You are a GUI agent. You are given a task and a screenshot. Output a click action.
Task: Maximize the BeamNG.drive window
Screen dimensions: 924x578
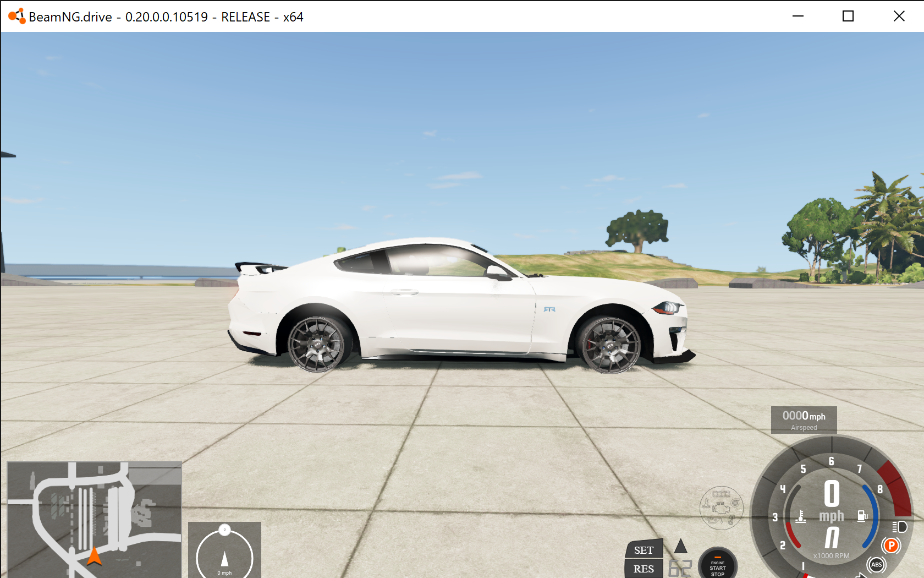(848, 17)
